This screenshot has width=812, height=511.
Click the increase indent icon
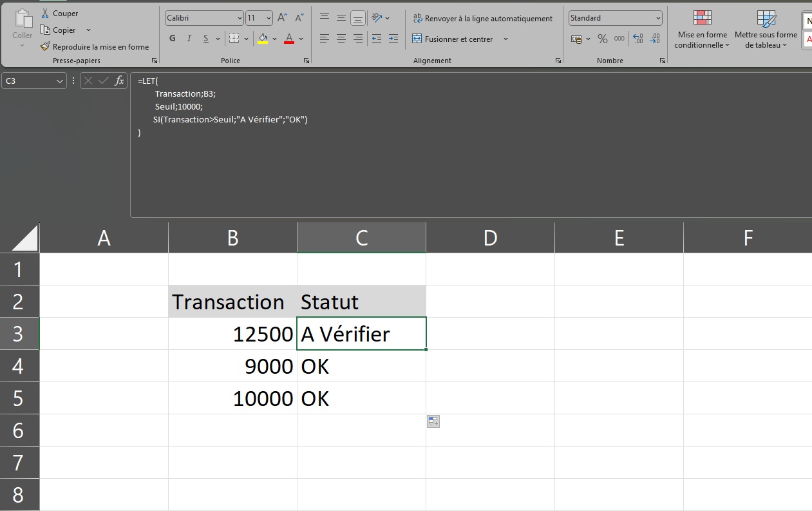point(393,39)
